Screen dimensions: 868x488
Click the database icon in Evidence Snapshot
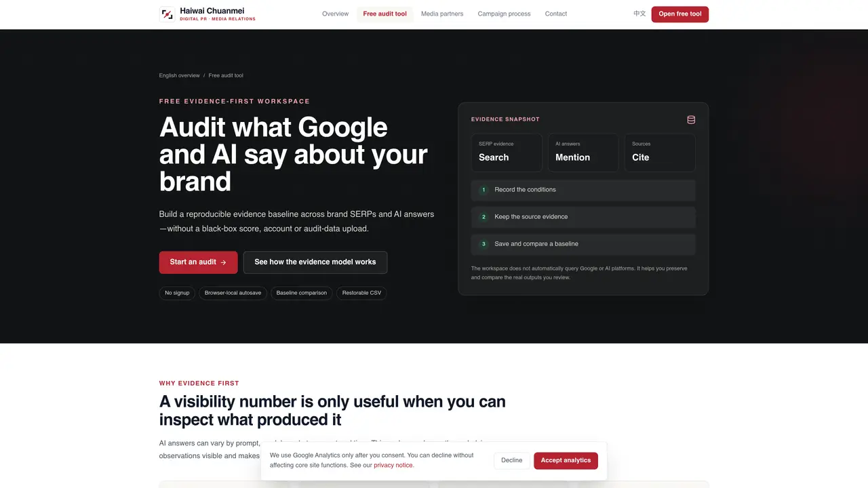click(x=691, y=120)
